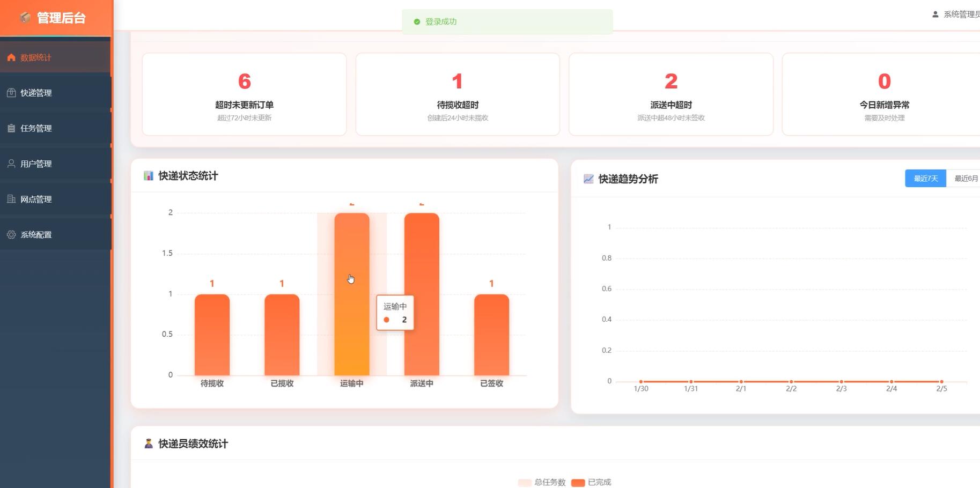The height and width of the screenshot is (488, 980).
Task: Click the building icon next to 网点管理
Action: pyautogui.click(x=11, y=199)
